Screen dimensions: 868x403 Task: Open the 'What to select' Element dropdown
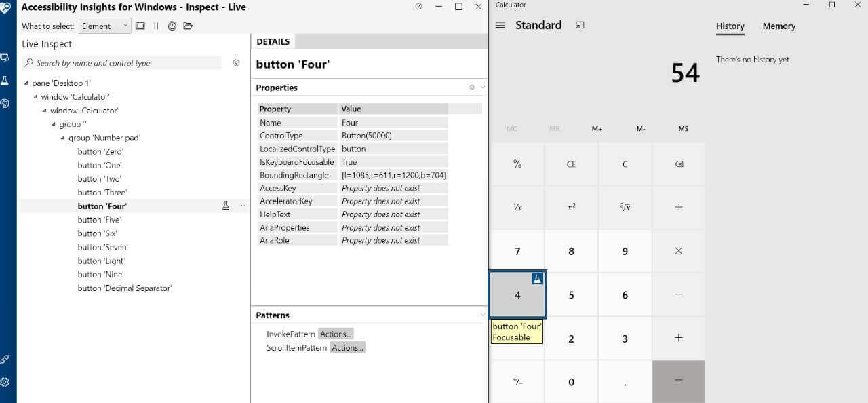pos(104,26)
